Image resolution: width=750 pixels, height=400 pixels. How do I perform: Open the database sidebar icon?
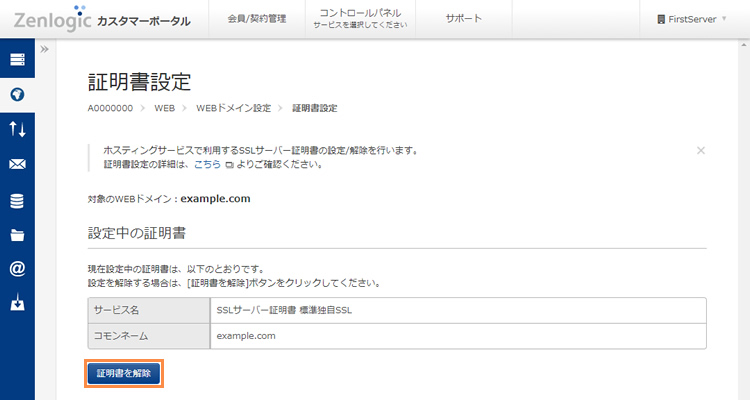click(x=17, y=200)
